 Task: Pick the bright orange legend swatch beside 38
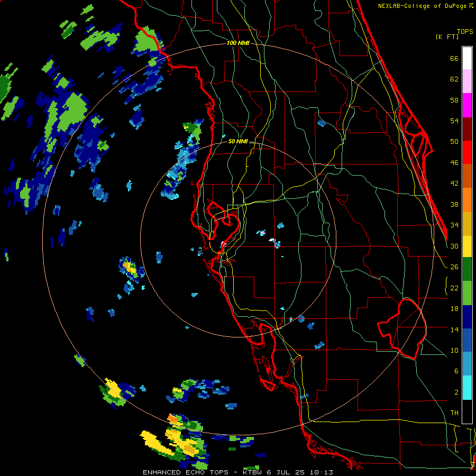467,200
